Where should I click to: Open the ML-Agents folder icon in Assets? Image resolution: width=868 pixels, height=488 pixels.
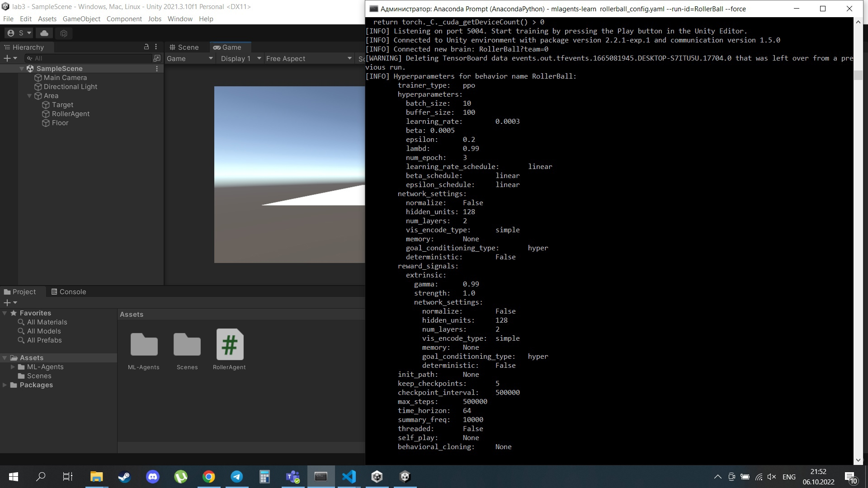[x=144, y=345]
